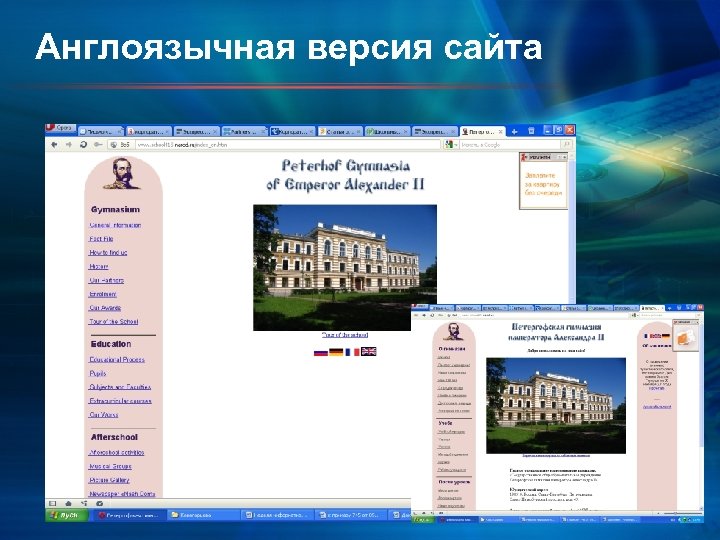720x540 pixels.
Task: Select the active last tab in small browser
Action: click(652, 308)
